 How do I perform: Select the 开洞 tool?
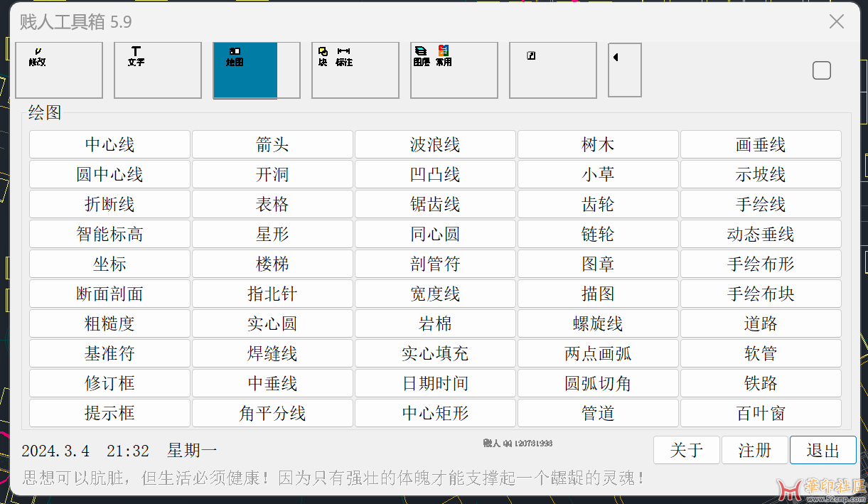click(x=272, y=174)
